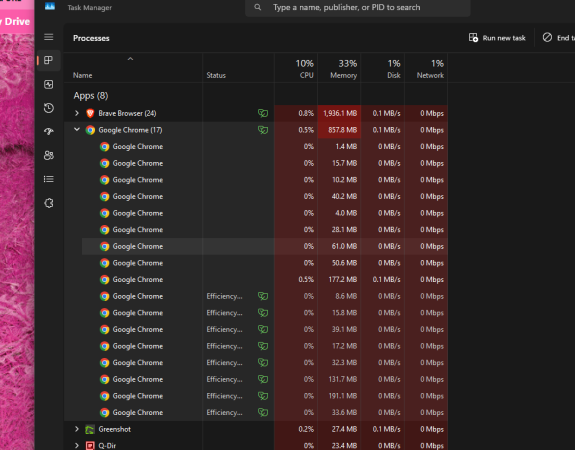This screenshot has height=450, width=575.
Task: Click the efficiency leaf on the 191.1 MB Chrome row
Action: click(x=263, y=396)
